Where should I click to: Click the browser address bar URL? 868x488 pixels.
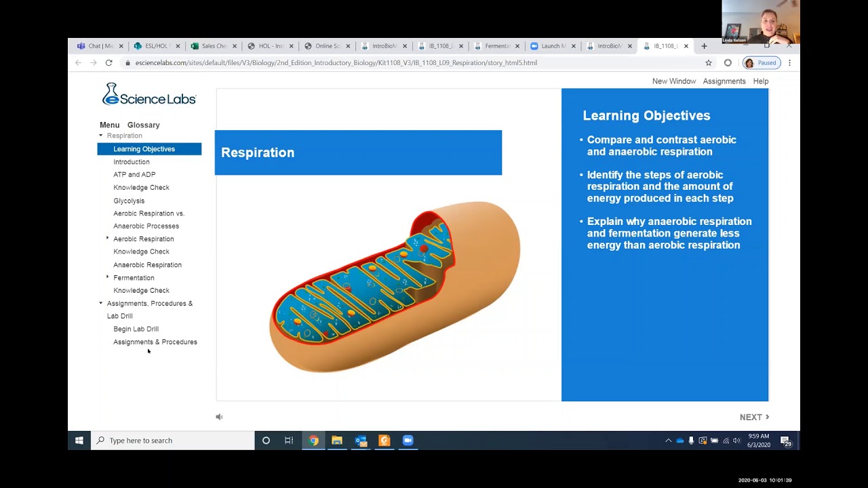coord(336,63)
